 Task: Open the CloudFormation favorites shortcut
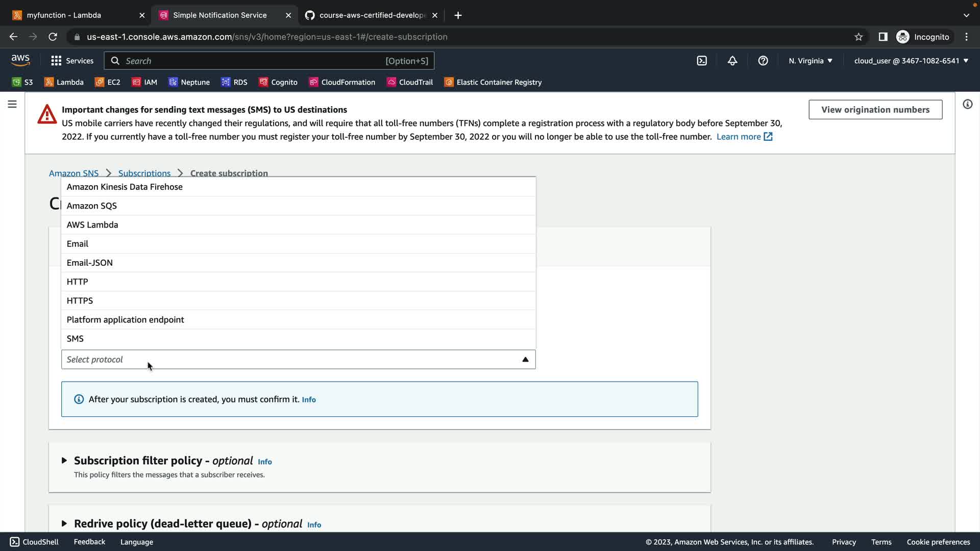[342, 82]
